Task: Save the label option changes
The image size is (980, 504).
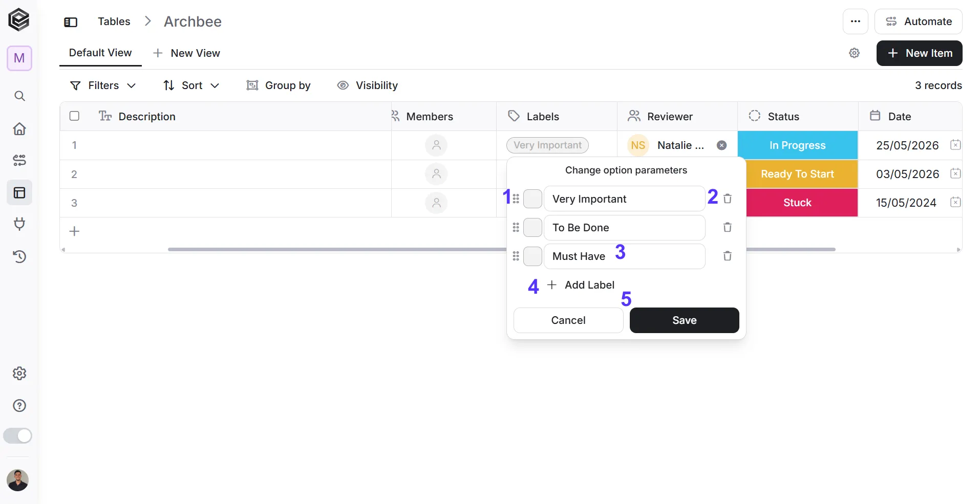Action: click(x=684, y=320)
